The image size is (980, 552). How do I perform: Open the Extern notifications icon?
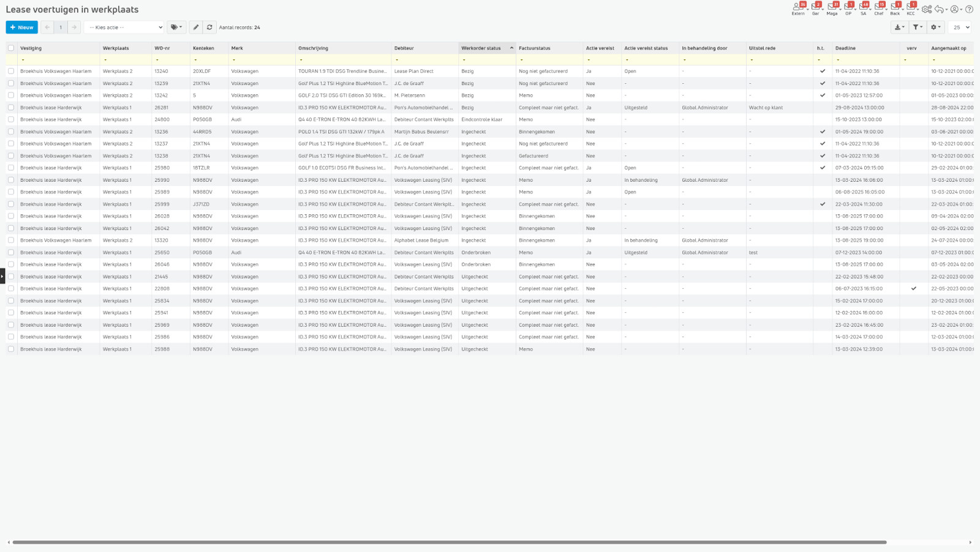click(x=797, y=8)
